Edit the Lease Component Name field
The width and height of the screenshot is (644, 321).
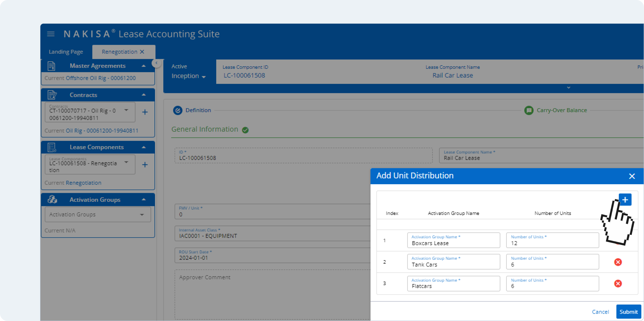tap(541, 155)
